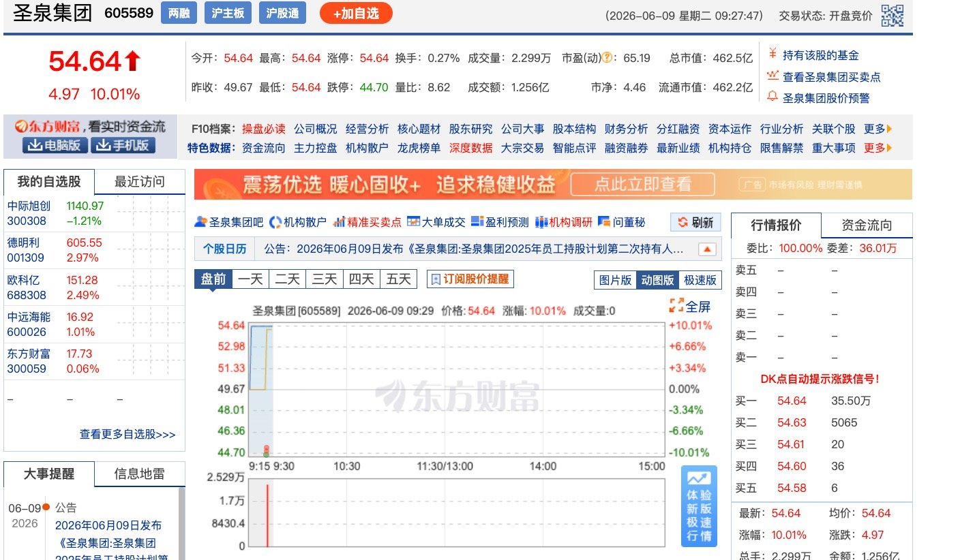Click the red volume bar in chart
Viewport: 960px width, 560px height.
267,515
